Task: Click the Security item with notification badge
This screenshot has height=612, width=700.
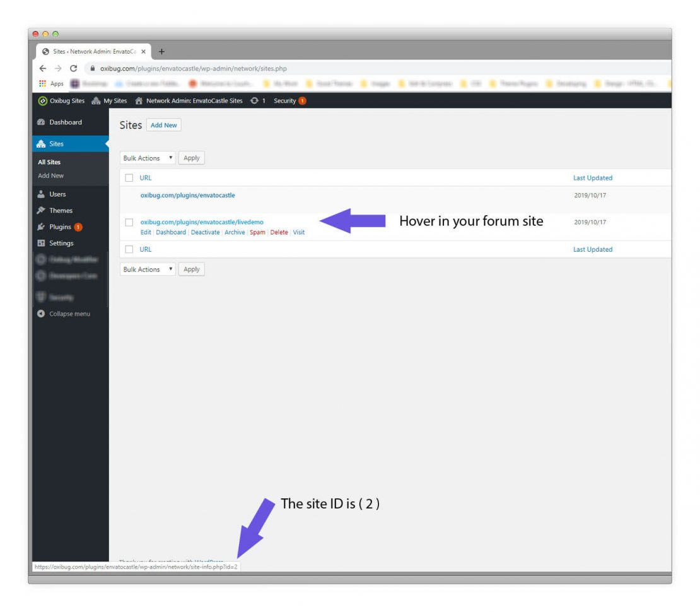Action: pyautogui.click(x=289, y=101)
